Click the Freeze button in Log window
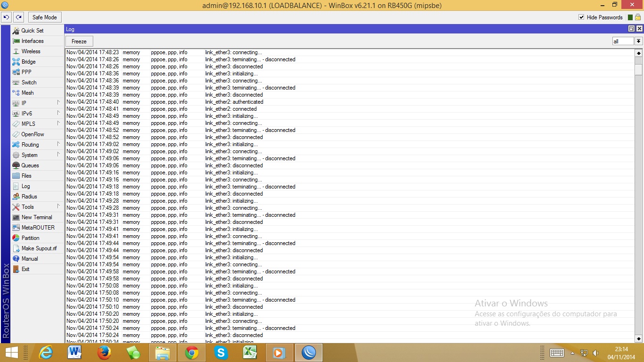The image size is (644, 362). click(79, 41)
